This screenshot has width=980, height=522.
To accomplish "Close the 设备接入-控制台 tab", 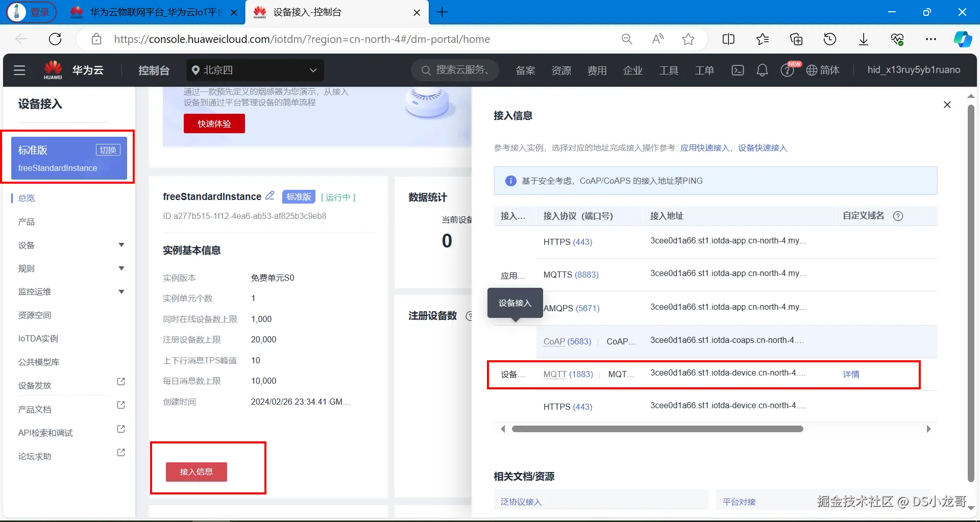I will (416, 12).
